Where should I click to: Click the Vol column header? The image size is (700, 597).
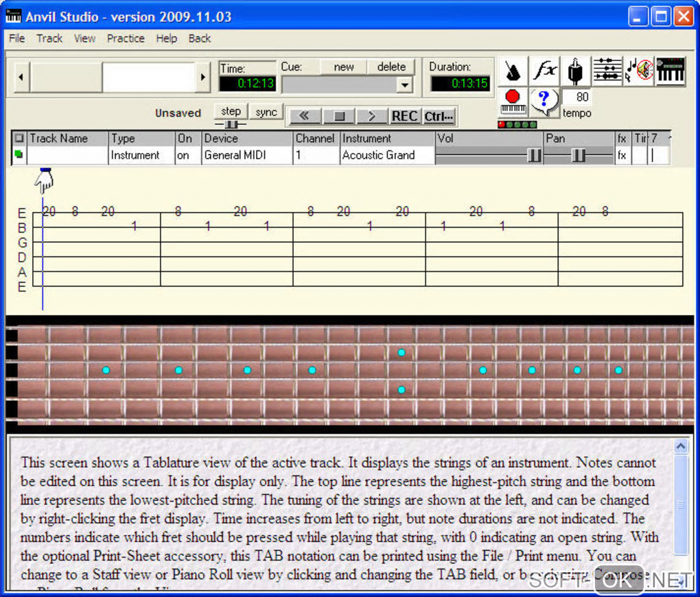click(x=489, y=139)
